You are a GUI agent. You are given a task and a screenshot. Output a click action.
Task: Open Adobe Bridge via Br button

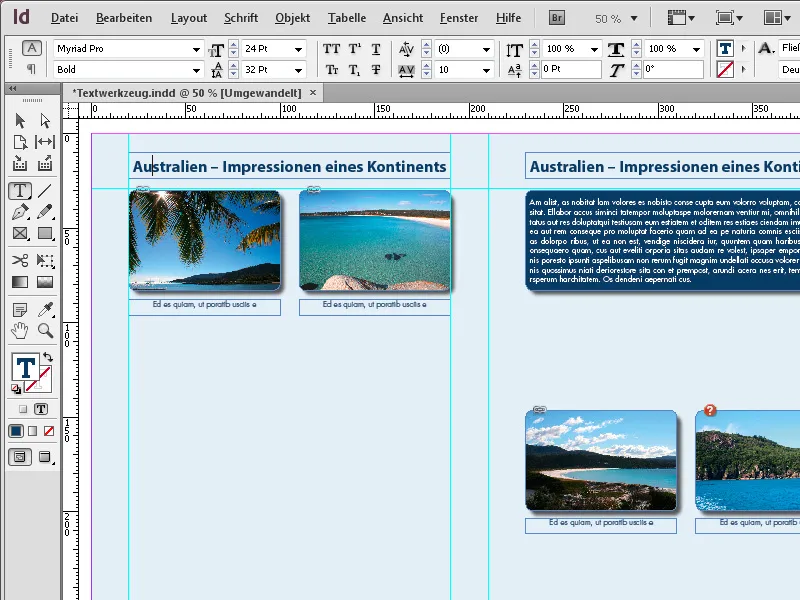pyautogui.click(x=557, y=18)
